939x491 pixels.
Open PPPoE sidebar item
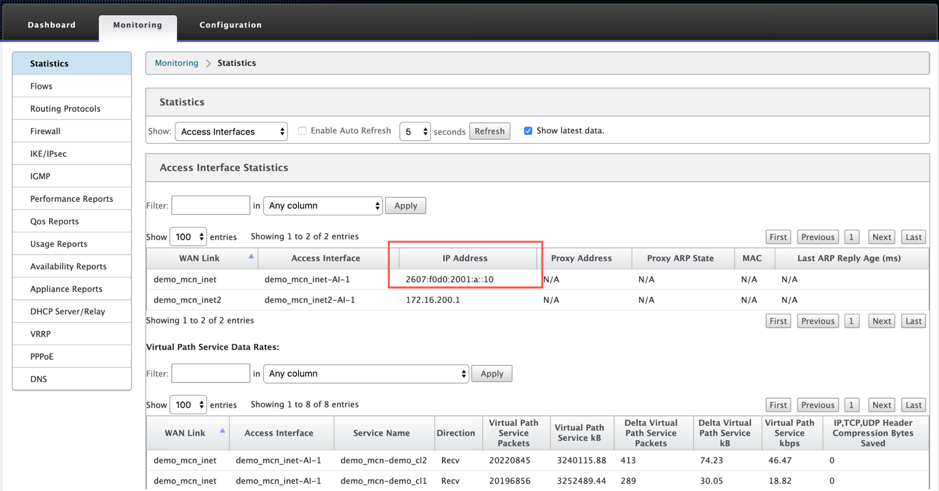(72, 356)
